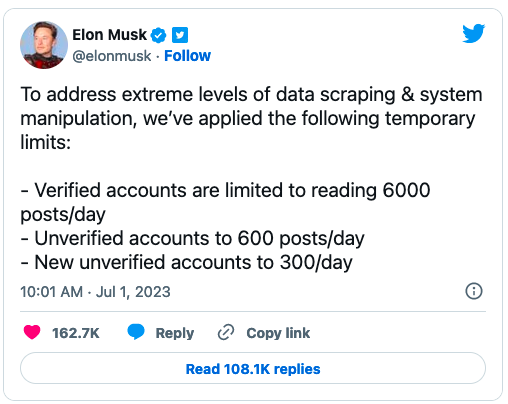Click the square Twitter affiliation badge

(x=180, y=35)
